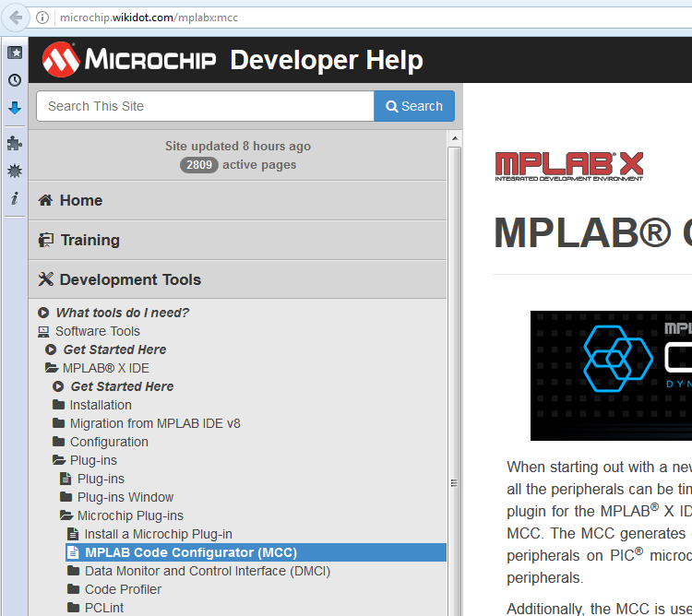The width and height of the screenshot is (692, 616).
Task: Click the Microchip logo
Action: coord(129,60)
